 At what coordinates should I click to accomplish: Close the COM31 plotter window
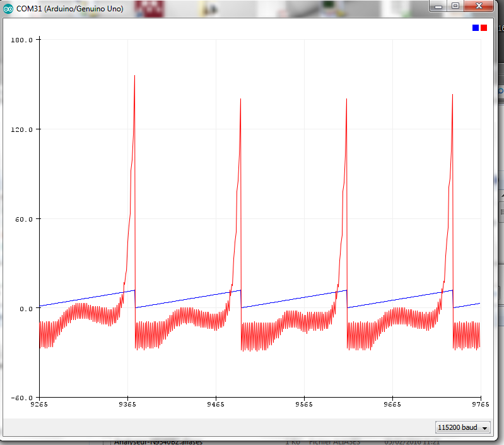(x=479, y=6)
